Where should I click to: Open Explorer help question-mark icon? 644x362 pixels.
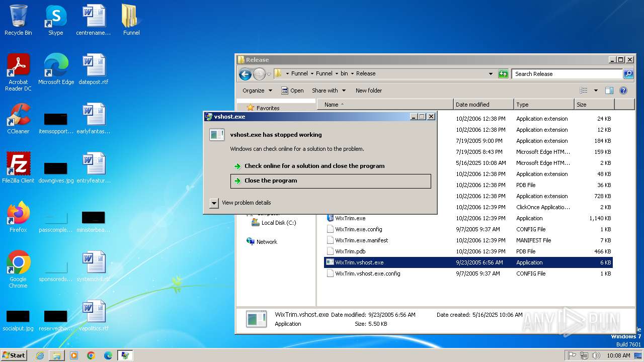point(623,90)
